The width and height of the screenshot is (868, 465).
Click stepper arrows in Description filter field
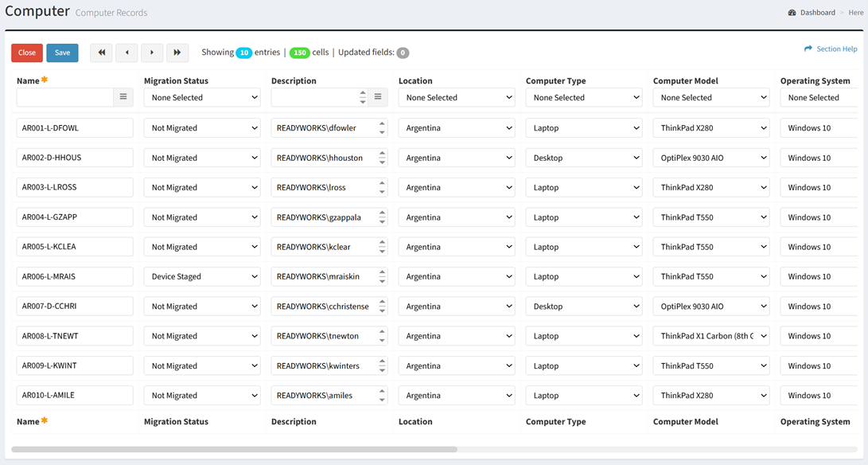click(363, 97)
